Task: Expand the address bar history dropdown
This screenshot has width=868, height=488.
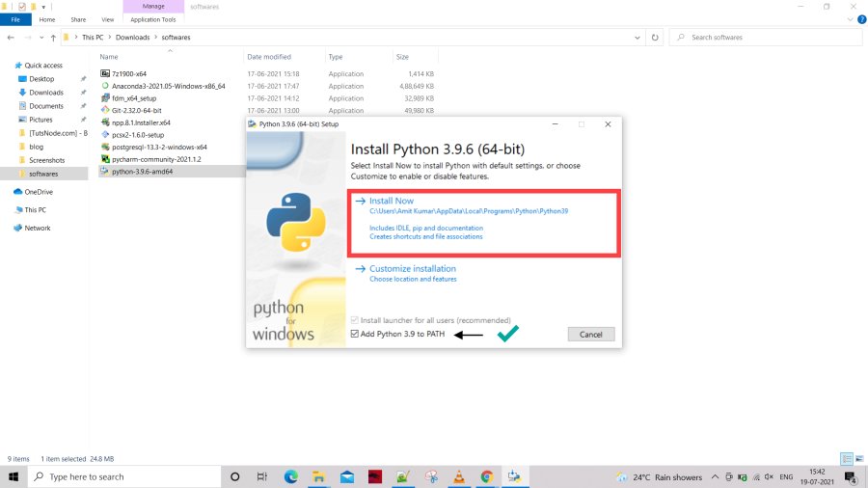Action: 637,38
